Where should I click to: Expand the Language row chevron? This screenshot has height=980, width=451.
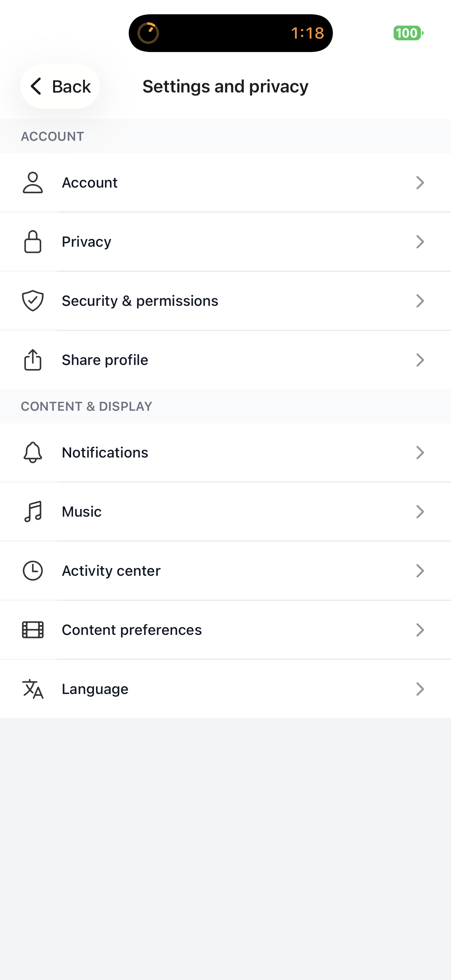[x=420, y=689]
